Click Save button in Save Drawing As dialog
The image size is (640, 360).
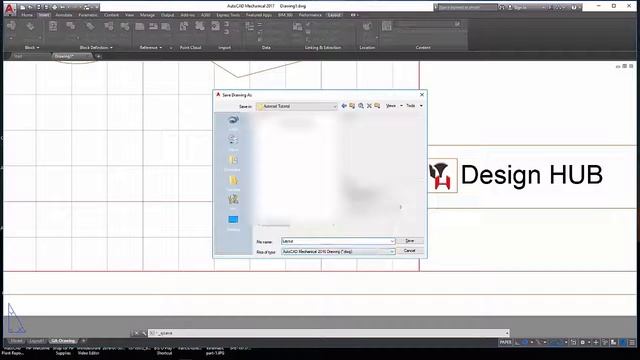pyautogui.click(x=410, y=241)
